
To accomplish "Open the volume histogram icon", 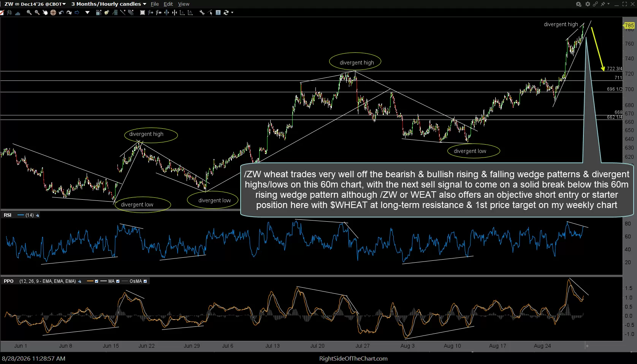I will [17, 13].
